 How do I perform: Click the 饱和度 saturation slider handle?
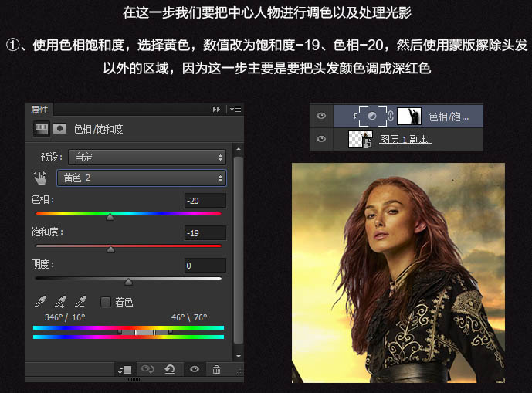coord(110,249)
